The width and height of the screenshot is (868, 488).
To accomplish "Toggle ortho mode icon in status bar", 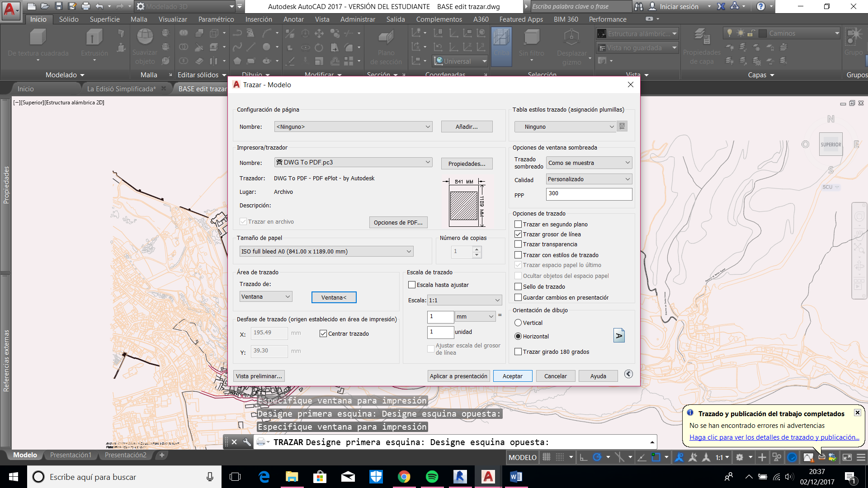I will pos(583,457).
